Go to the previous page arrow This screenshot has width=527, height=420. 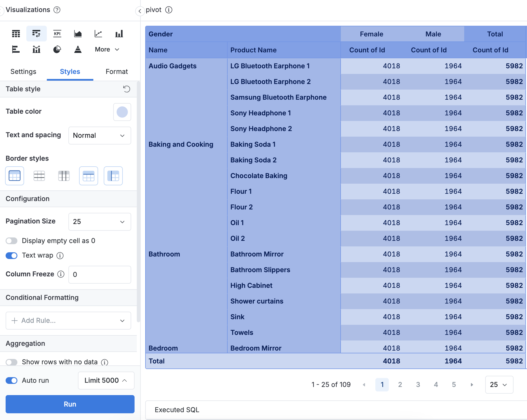click(x=364, y=385)
